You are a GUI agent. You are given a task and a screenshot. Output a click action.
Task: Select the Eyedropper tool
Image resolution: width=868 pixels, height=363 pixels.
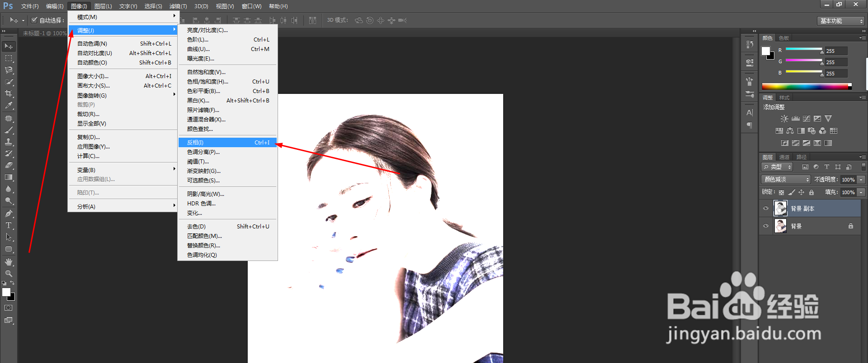tap(9, 105)
